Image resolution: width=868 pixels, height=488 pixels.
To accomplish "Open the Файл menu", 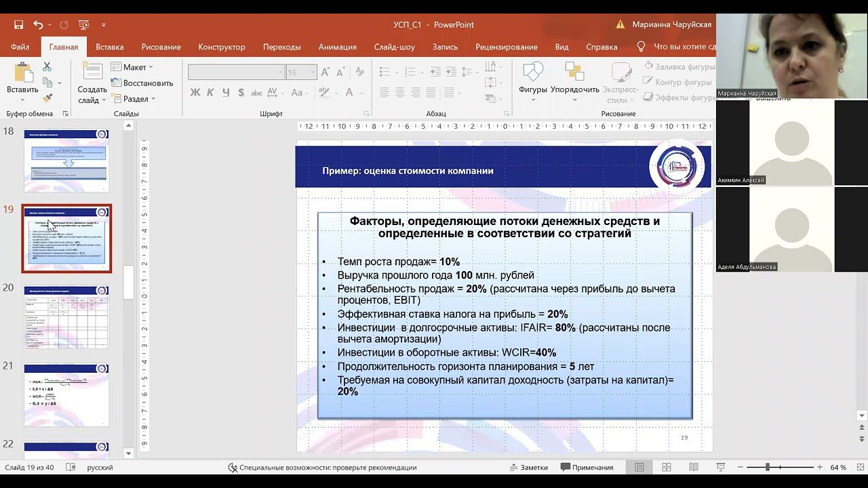I will pos(20,47).
